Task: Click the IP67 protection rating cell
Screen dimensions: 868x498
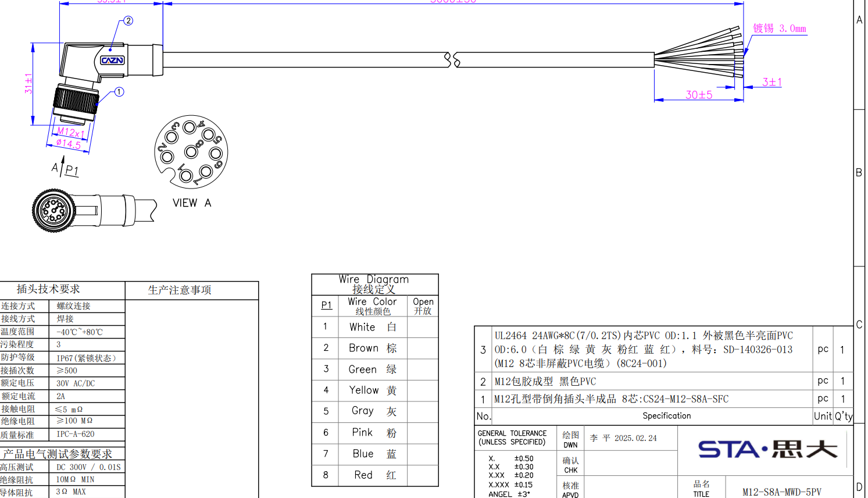Action: [x=86, y=358]
